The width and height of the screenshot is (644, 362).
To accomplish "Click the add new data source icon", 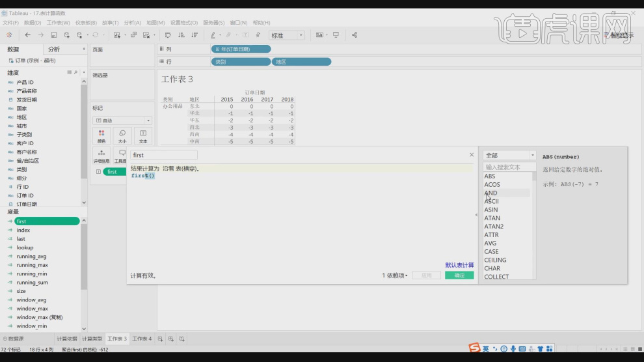I will coord(66,35).
